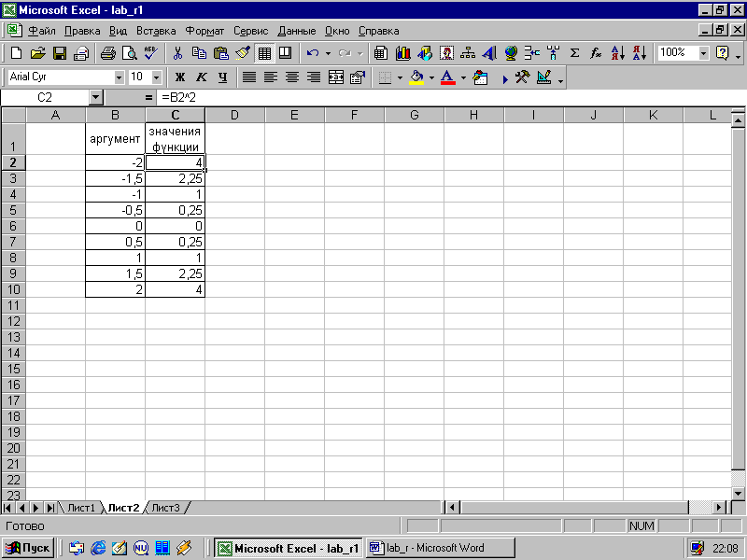Expand borders style dropdown arrow

tap(400, 77)
